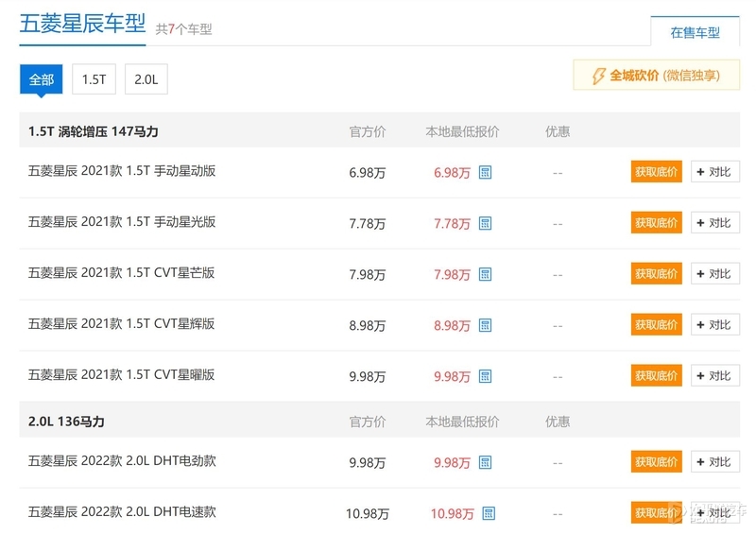Filter models by 2.0L engine
The image size is (756, 534).
(146, 79)
